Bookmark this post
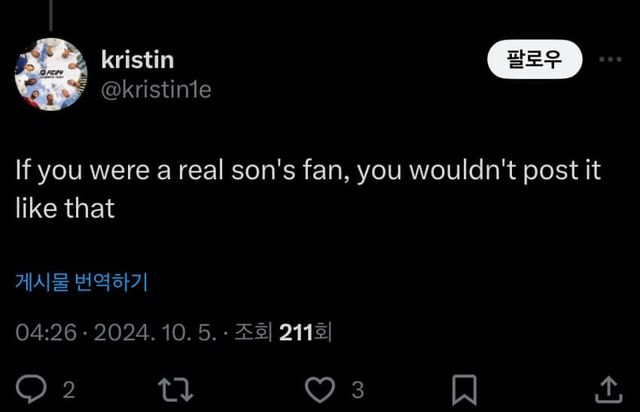 pyautogui.click(x=464, y=388)
